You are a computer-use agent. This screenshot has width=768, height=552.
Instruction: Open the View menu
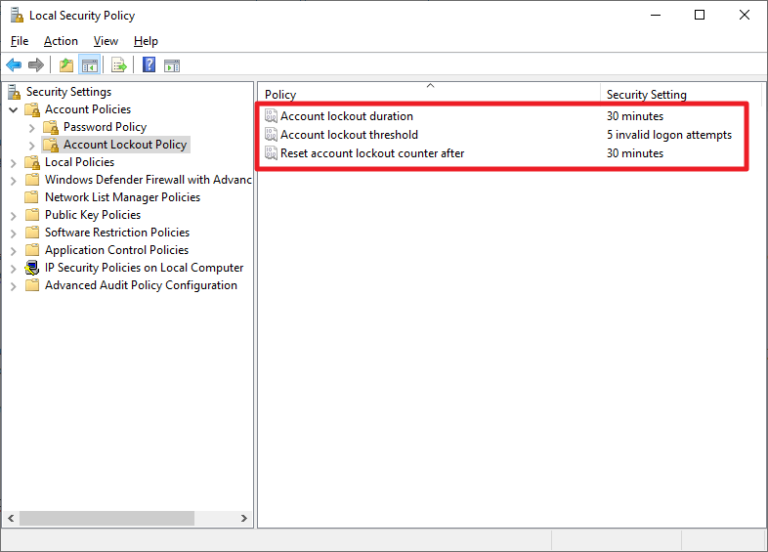coord(106,41)
